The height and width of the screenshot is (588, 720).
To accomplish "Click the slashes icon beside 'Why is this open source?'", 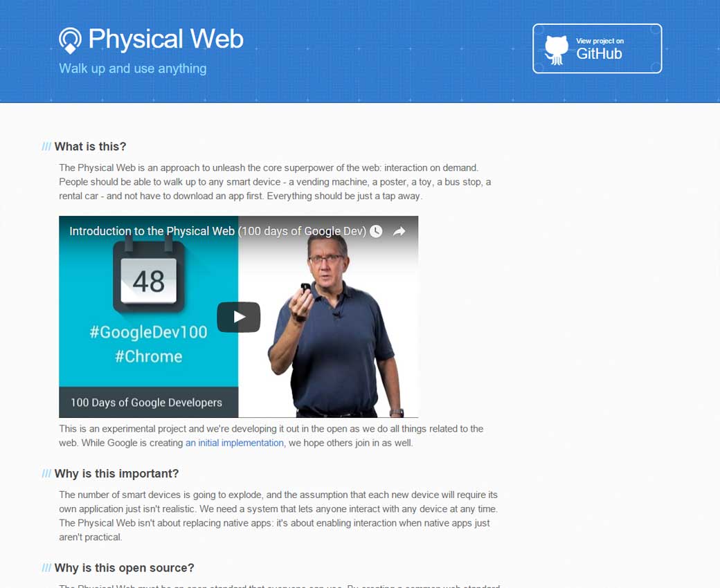I will (46, 568).
